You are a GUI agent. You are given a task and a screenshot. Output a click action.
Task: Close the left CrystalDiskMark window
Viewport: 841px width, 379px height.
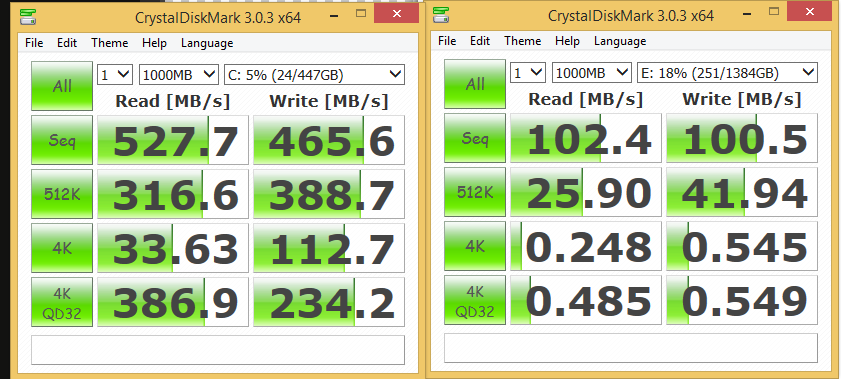396,14
